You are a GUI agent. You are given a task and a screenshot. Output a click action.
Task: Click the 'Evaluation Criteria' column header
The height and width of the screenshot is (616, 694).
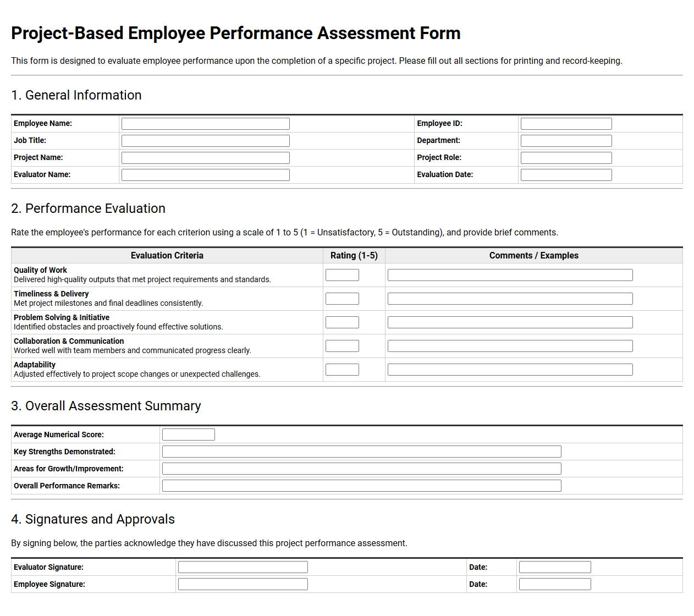[x=167, y=255]
